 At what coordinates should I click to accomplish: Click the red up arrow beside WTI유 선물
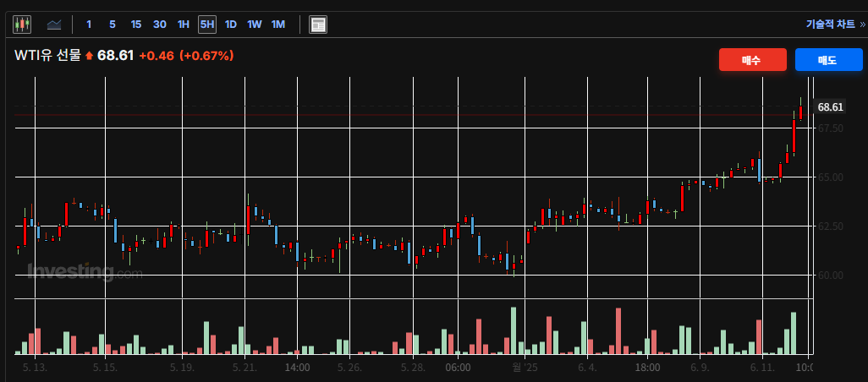click(90, 56)
